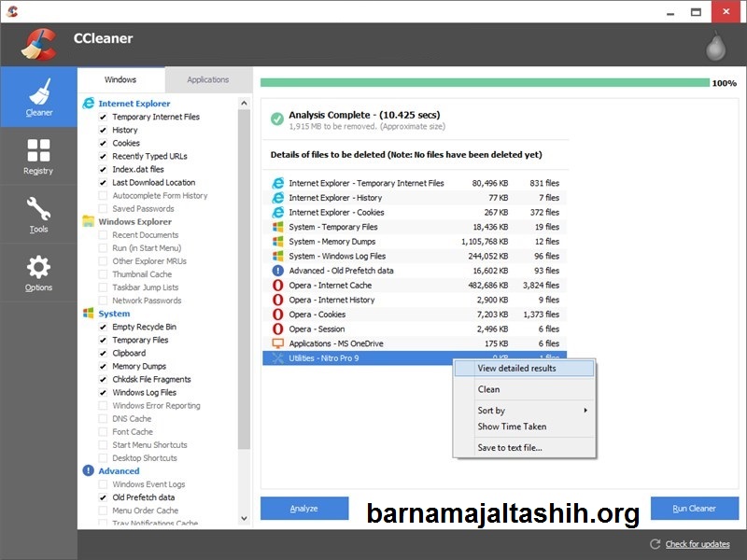Open the Options gear section
The image size is (747, 560).
coord(38,273)
